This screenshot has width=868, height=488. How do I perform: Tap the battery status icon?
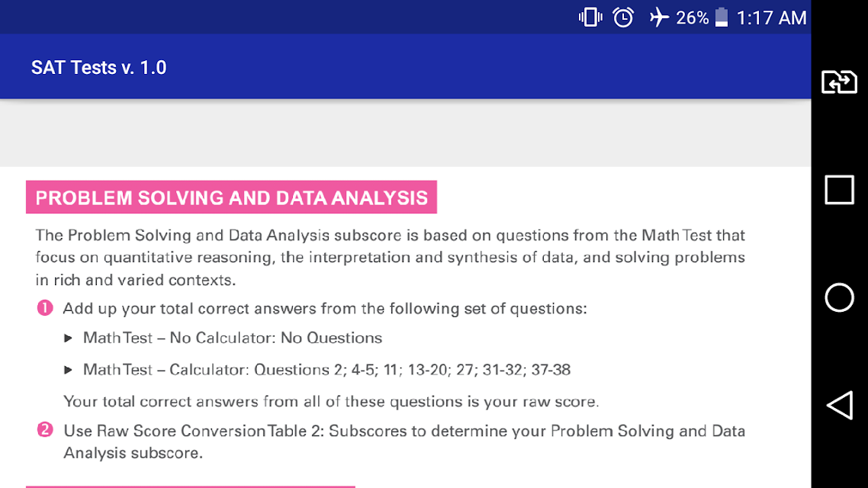[x=722, y=17]
